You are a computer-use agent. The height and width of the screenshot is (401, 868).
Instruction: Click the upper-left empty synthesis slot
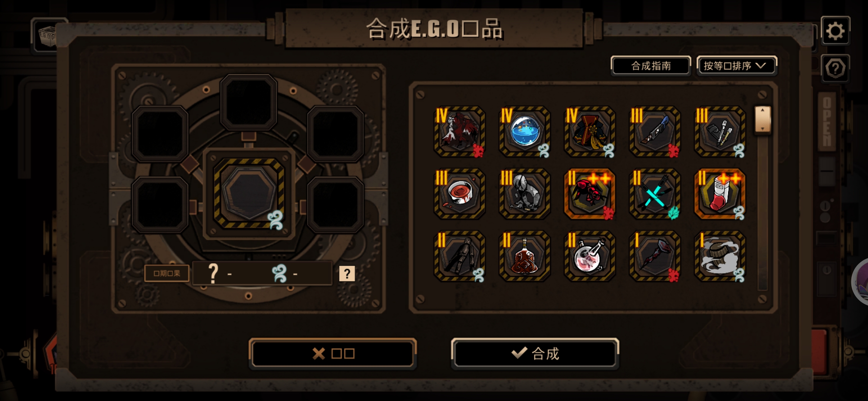pyautogui.click(x=160, y=134)
